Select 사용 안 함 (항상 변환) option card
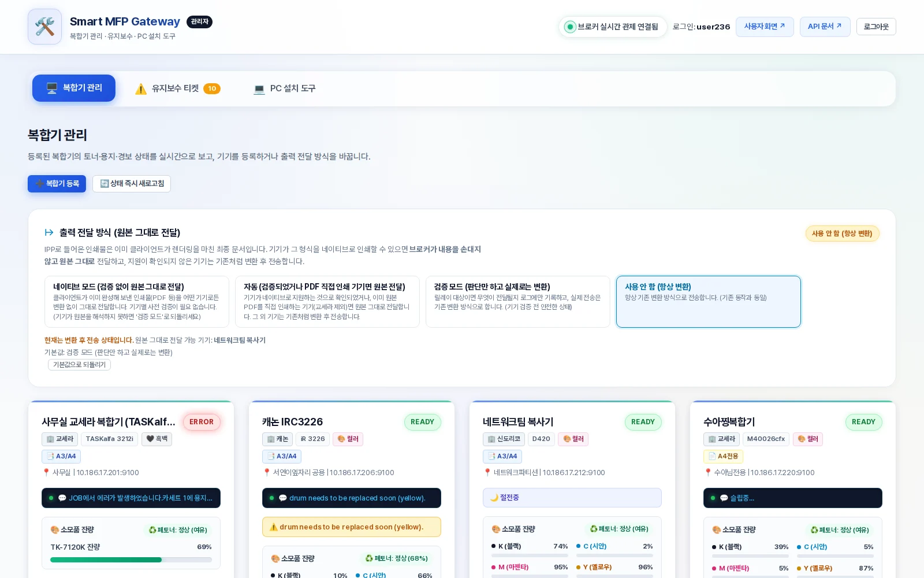924x578 pixels. coord(709,302)
